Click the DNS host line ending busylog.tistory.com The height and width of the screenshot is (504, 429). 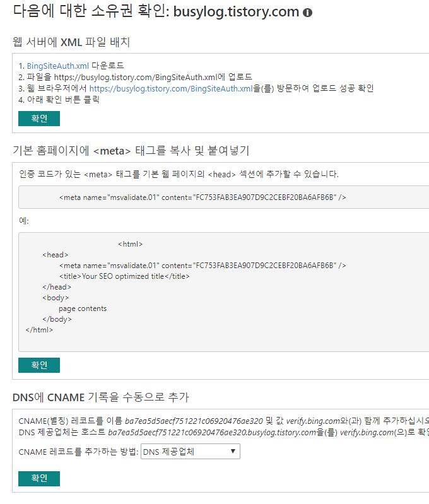(x=223, y=432)
